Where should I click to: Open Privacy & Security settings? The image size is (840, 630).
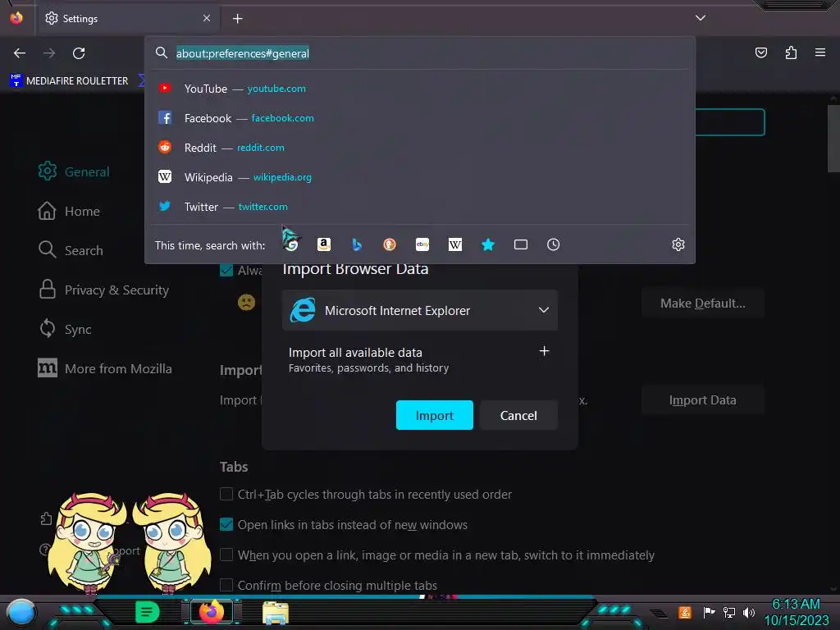coord(103,290)
